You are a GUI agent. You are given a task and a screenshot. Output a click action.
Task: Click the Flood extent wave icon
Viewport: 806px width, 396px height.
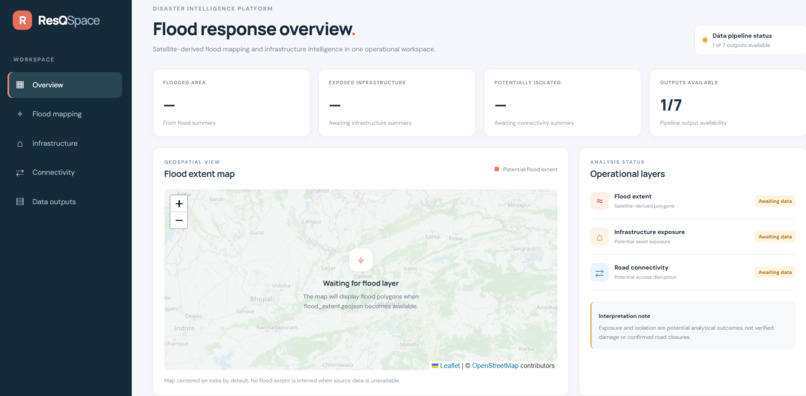point(599,201)
